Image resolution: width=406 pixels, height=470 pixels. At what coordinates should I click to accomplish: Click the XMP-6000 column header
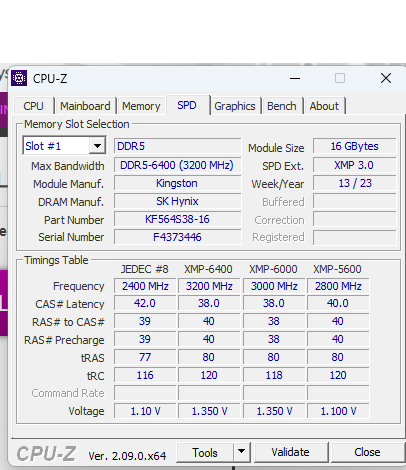[x=273, y=269]
